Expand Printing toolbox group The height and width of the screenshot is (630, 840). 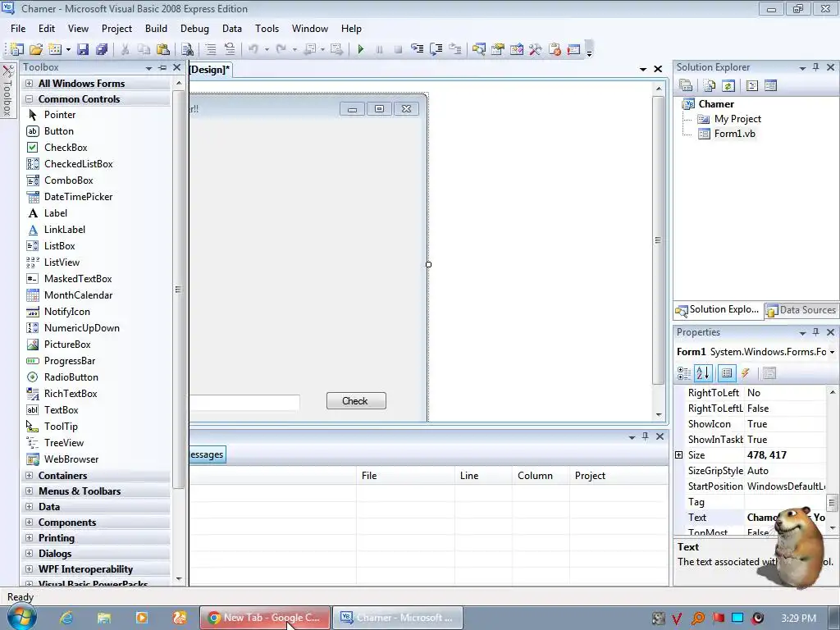(29, 538)
